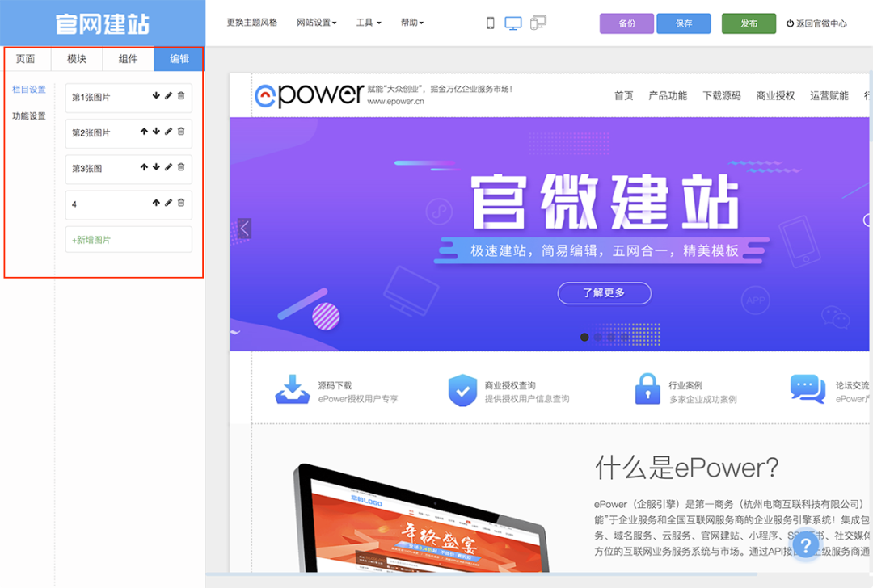
Task: Click the 行业案例 lock icon
Action: click(x=647, y=388)
